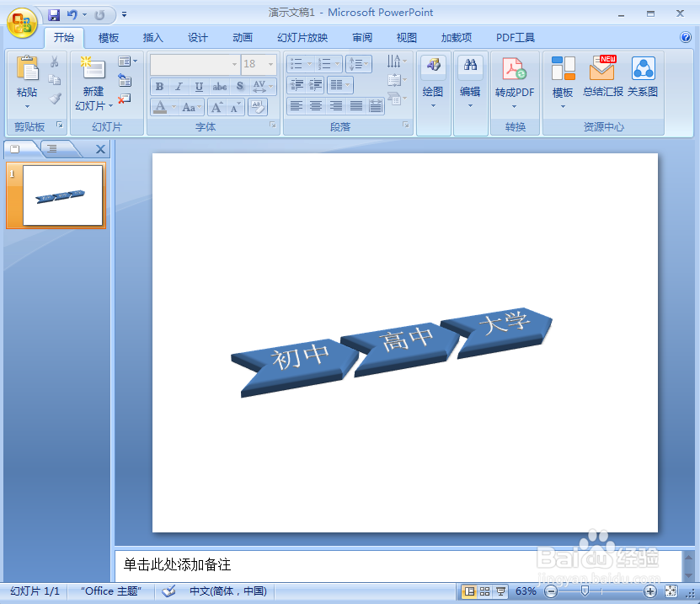Open the Insert (插入) tab
Screen dimensions: 700x604
pyautogui.click(x=152, y=38)
